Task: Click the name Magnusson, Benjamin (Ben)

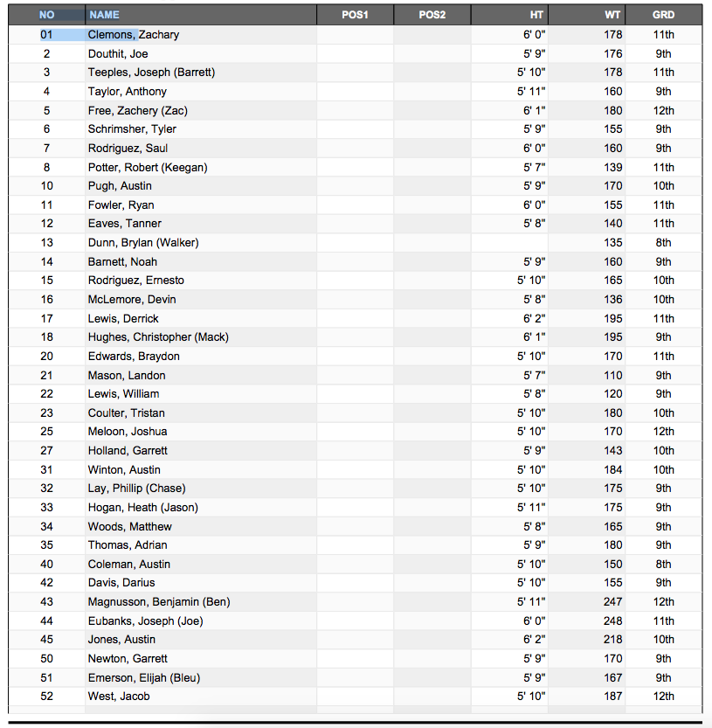Action: pyautogui.click(x=159, y=601)
